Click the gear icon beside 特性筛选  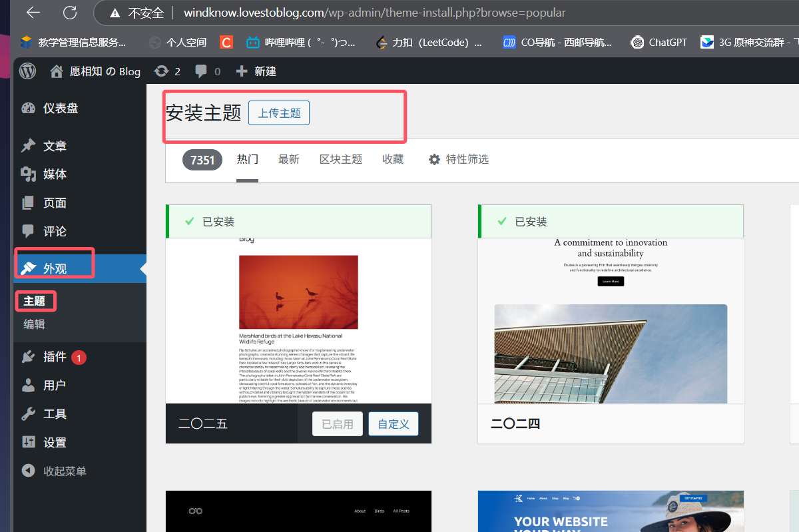[435, 159]
